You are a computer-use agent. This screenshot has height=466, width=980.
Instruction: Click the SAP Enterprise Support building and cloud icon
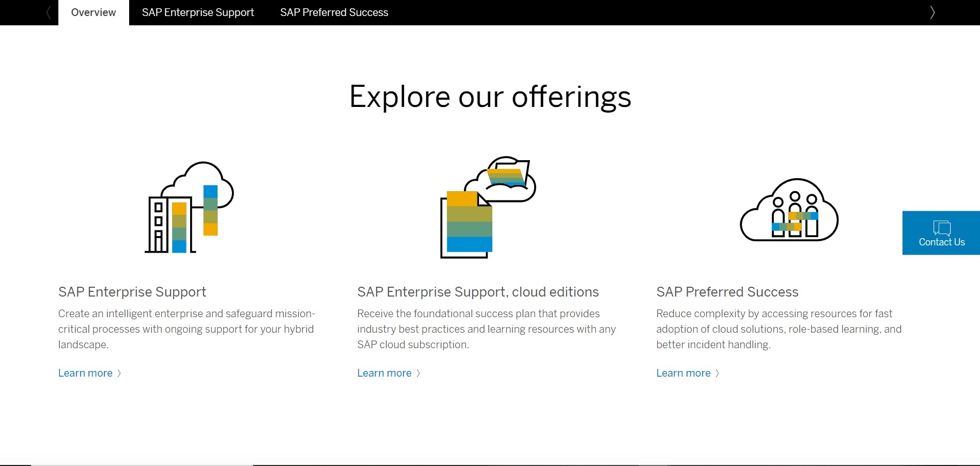pyautogui.click(x=189, y=207)
